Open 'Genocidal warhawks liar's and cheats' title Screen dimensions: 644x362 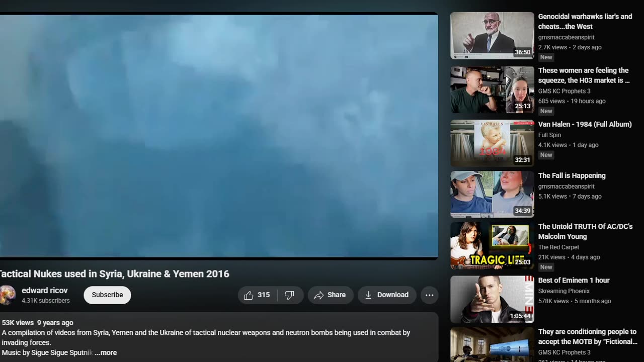585,22
